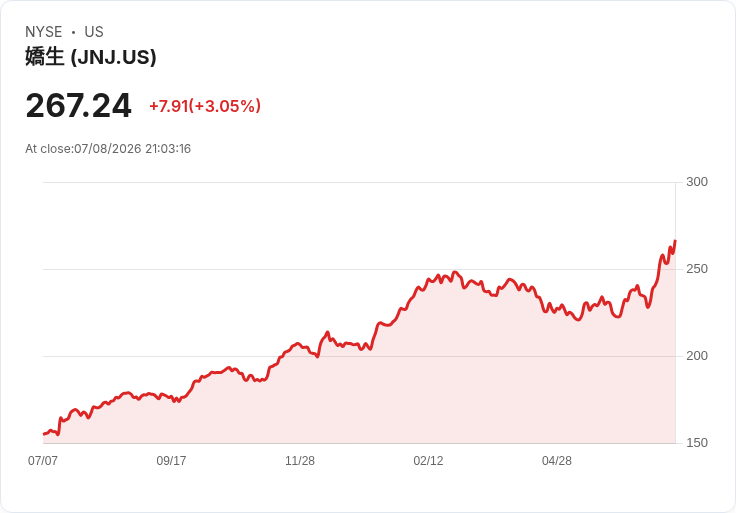
Task: Click the US market label
Action: click(94, 32)
